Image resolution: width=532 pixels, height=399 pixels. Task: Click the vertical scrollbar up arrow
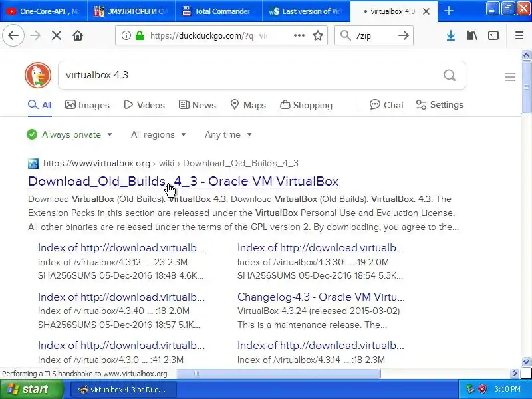coord(526,55)
